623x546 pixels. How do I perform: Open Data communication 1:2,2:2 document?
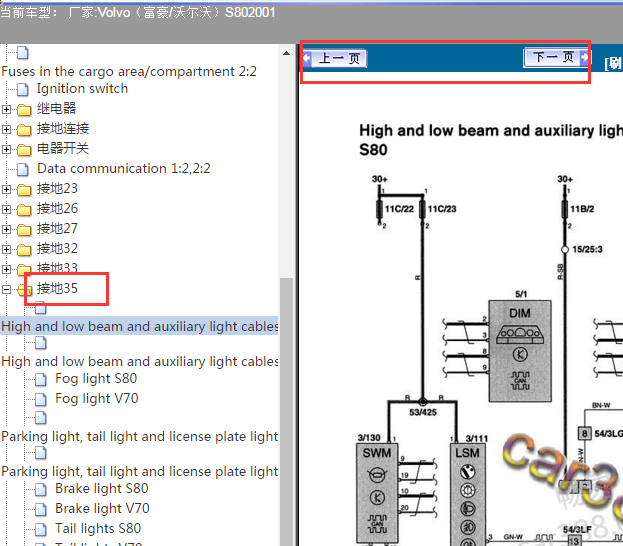124,168
